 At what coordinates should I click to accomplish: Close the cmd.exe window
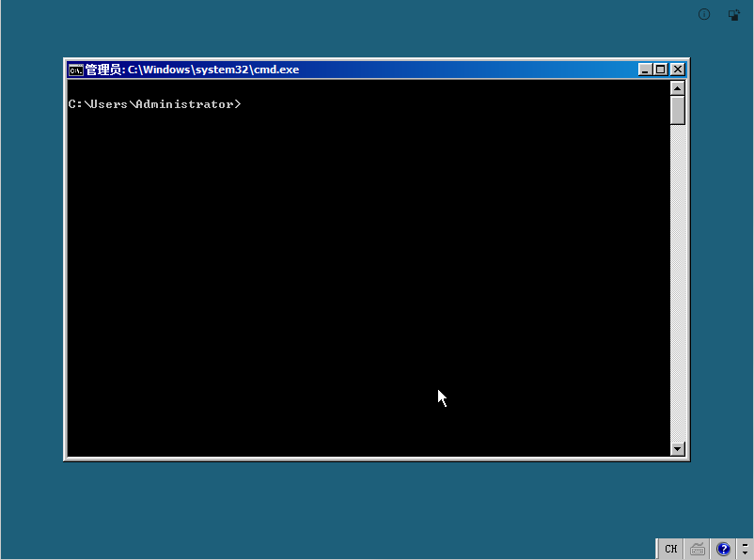(677, 70)
